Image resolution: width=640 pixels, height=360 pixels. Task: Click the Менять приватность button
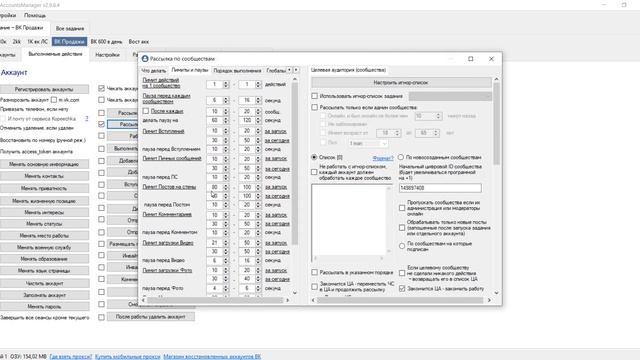(44, 188)
